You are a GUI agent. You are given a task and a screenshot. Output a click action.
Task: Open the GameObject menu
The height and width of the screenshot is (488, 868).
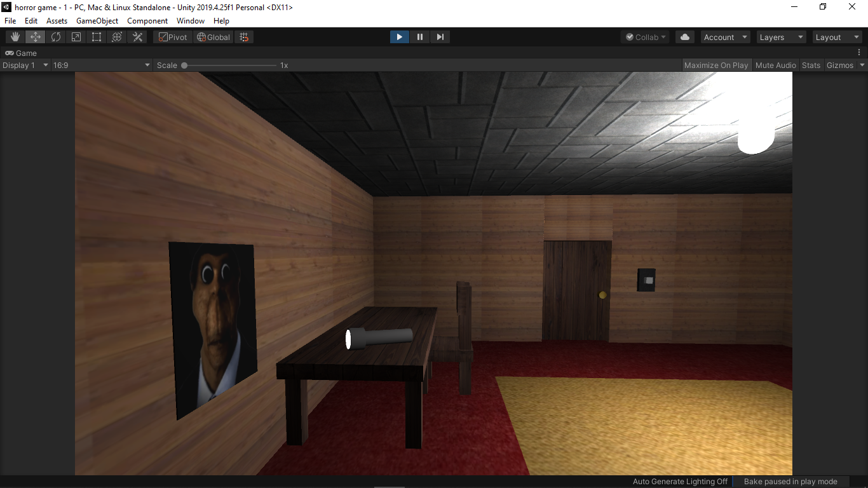coord(97,21)
